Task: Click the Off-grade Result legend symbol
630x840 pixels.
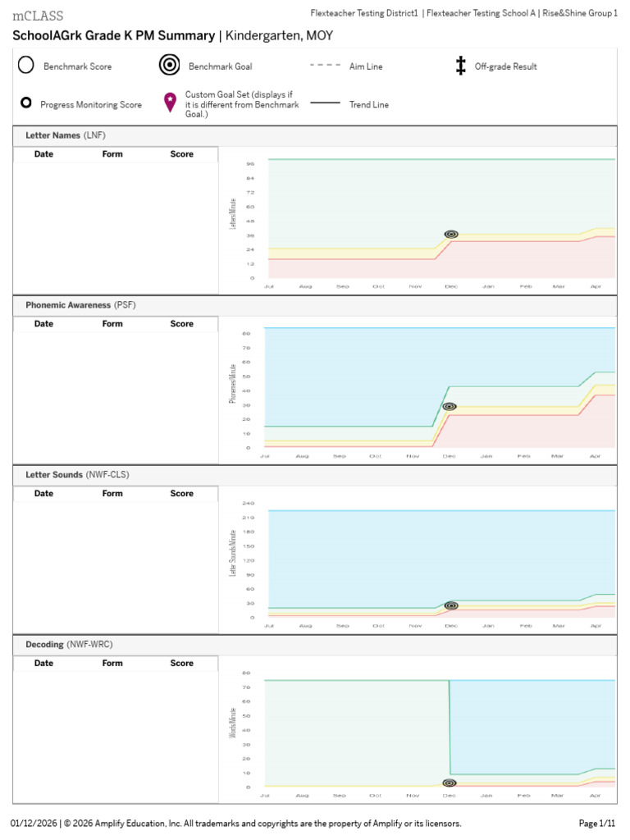Action: [461, 66]
